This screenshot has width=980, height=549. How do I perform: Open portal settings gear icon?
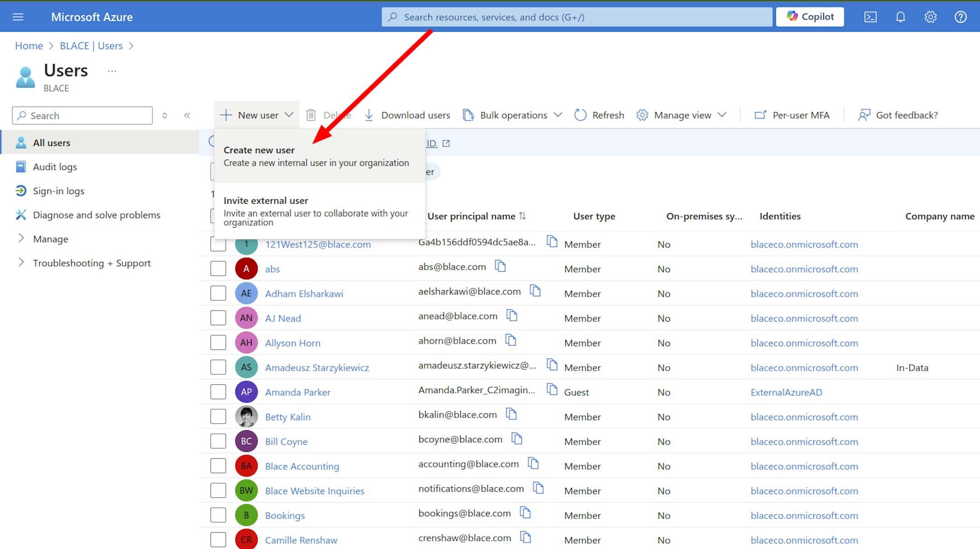(930, 17)
